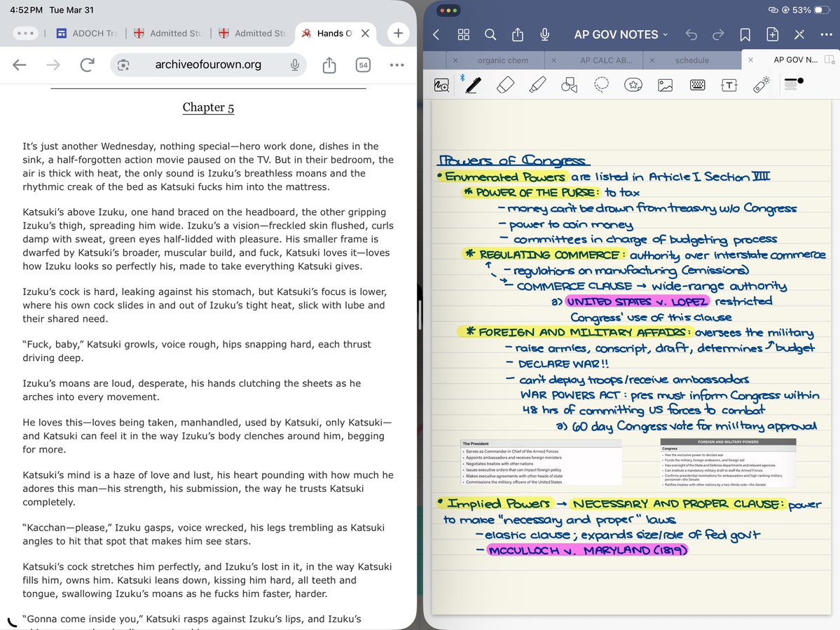
Task: Open page thumbnails grid view in GoodNotes
Action: click(x=463, y=35)
